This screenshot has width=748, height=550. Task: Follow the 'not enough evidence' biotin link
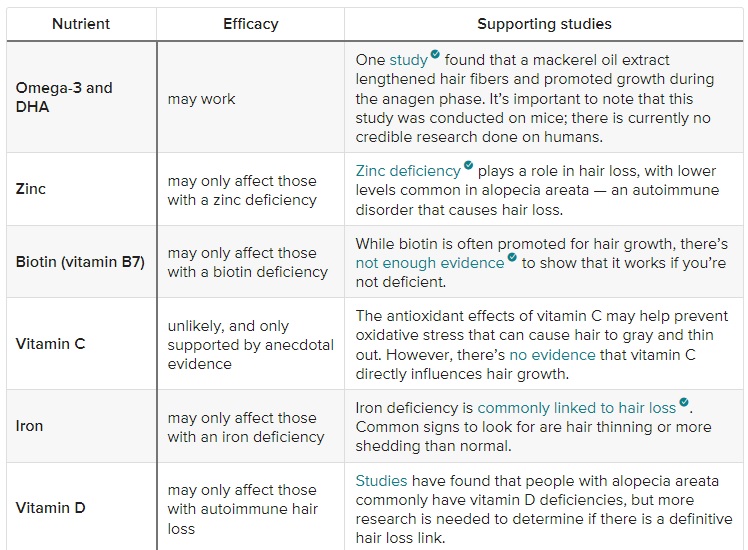429,263
